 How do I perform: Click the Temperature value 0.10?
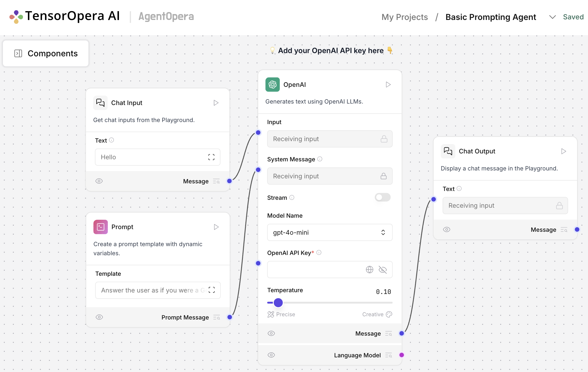(383, 292)
